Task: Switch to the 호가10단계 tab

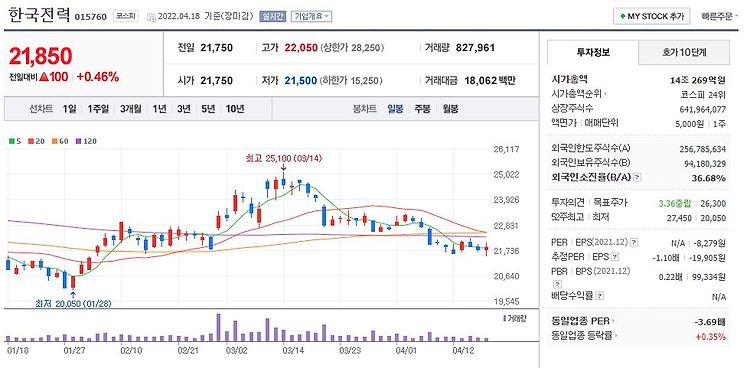Action: (x=684, y=53)
